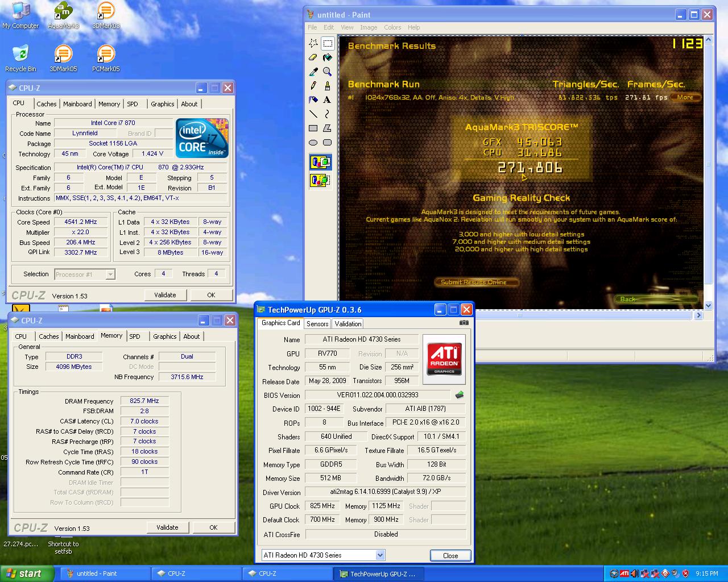Switch to SPD tab in bottom CPU-Z window

[135, 336]
